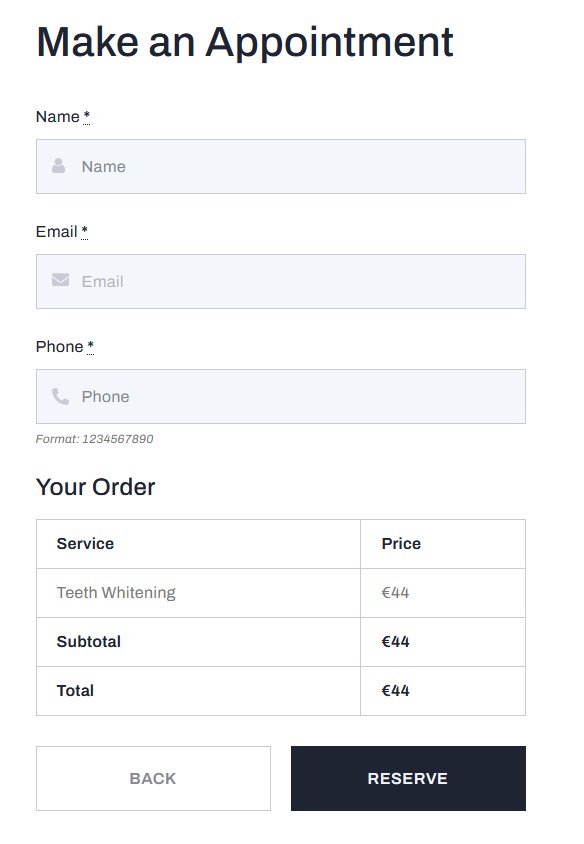The height and width of the screenshot is (844, 584).
Task: Click the Your Order heading
Action: (x=96, y=487)
